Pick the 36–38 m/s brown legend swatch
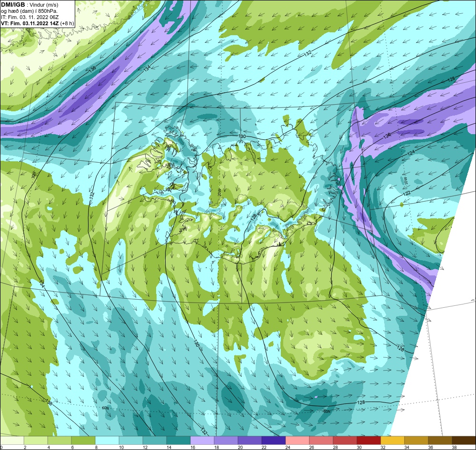The height and width of the screenshot is (450, 476). [x=440, y=440]
